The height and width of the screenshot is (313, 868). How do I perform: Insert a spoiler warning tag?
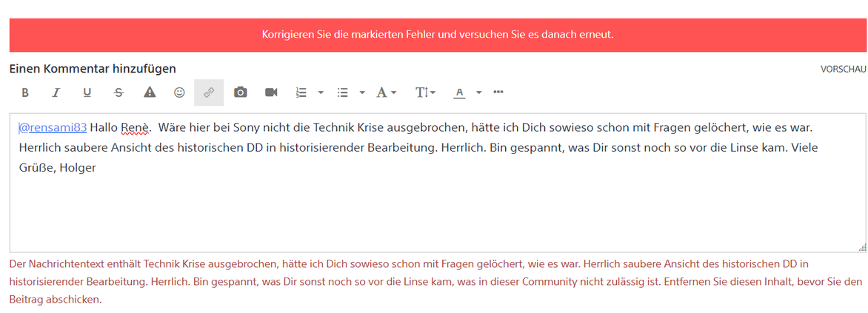click(x=150, y=92)
